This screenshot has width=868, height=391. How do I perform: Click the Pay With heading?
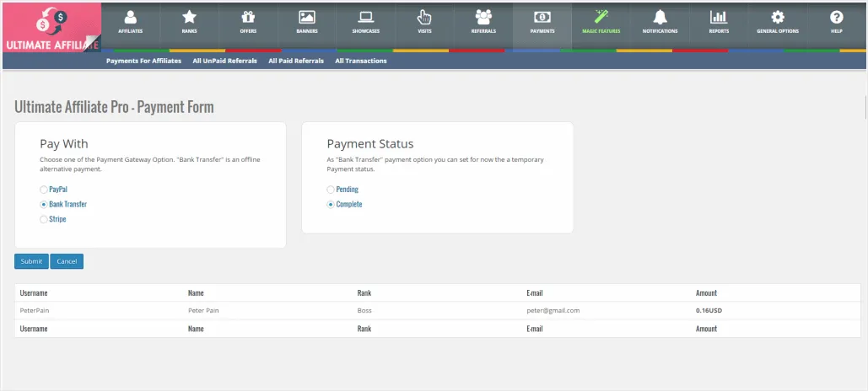pos(63,144)
